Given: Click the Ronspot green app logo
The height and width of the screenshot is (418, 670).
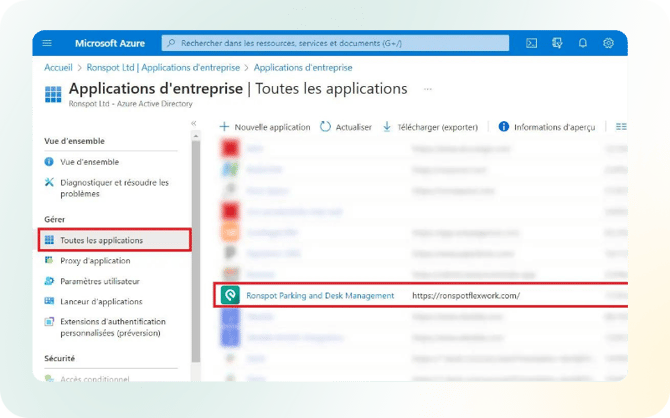Looking at the screenshot, I should coord(230,295).
